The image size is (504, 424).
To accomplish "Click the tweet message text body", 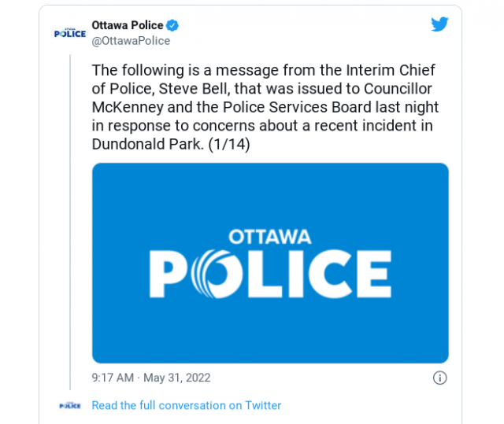I will (x=265, y=107).
